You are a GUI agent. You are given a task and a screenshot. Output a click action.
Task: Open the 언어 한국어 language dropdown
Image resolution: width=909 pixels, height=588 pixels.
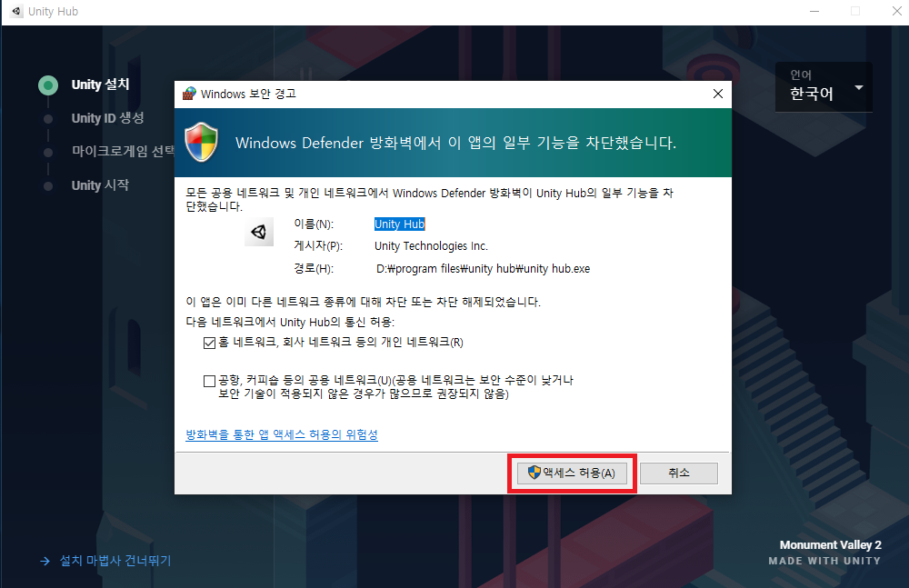pyautogui.click(x=824, y=87)
